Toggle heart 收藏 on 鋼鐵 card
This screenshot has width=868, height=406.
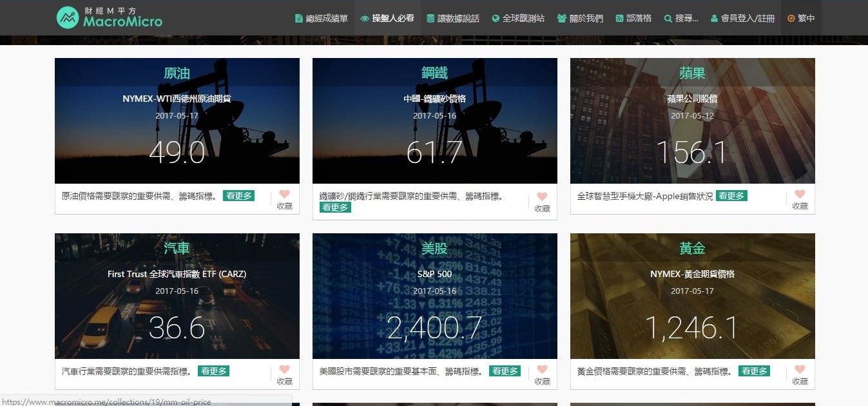542,197
